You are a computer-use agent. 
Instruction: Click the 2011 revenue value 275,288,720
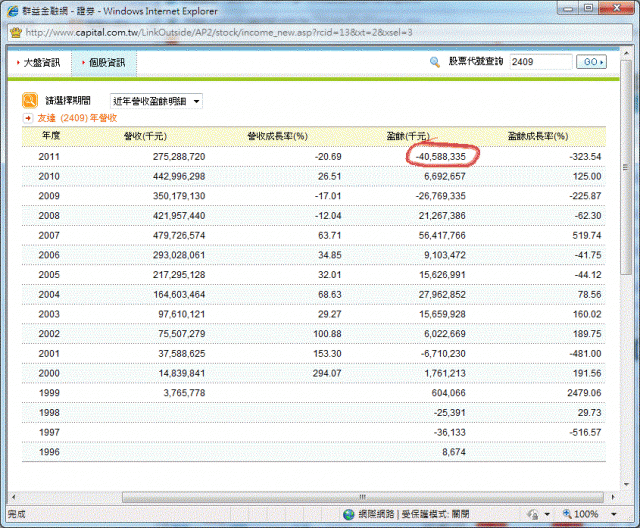tap(179, 157)
